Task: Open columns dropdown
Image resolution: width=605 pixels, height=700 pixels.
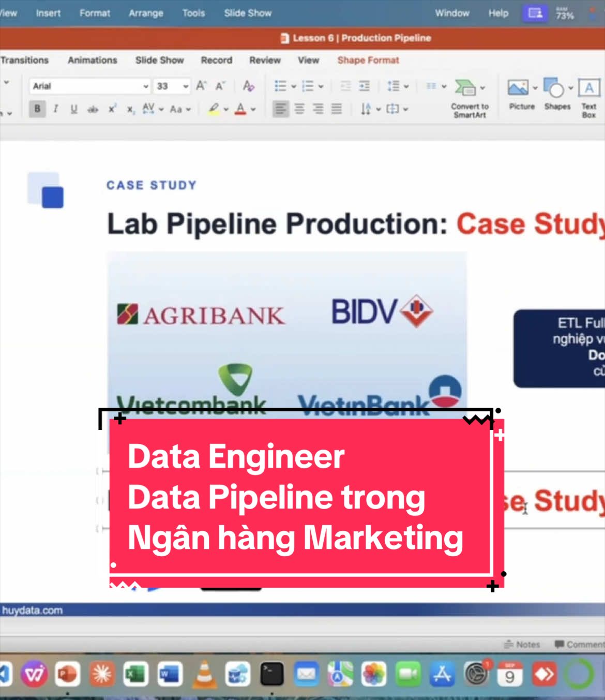Action: (436, 86)
